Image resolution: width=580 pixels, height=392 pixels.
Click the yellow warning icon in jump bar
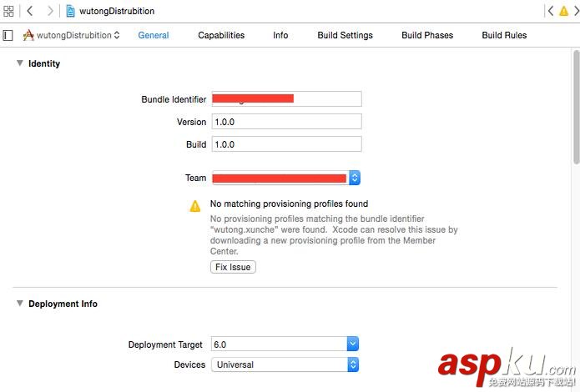(x=563, y=11)
